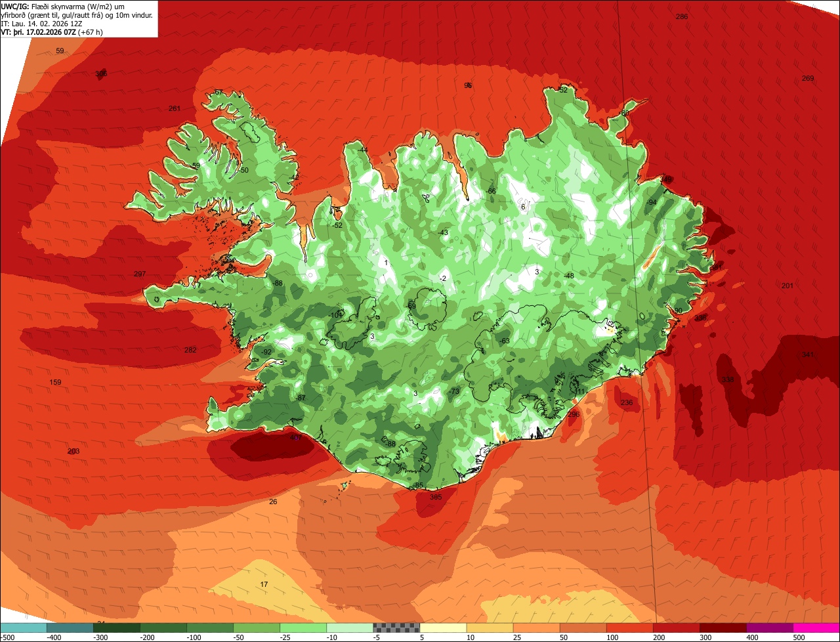
Task: Click the checkered -5 to 5 legend swatch
Action: tap(396, 628)
